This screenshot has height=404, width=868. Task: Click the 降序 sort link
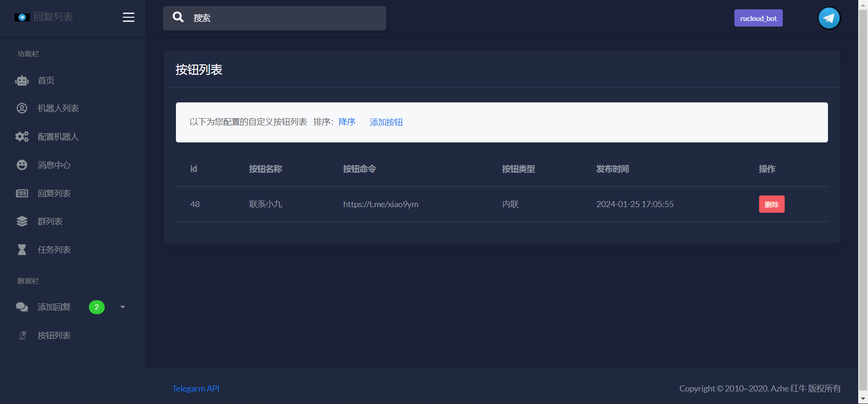pyautogui.click(x=347, y=122)
